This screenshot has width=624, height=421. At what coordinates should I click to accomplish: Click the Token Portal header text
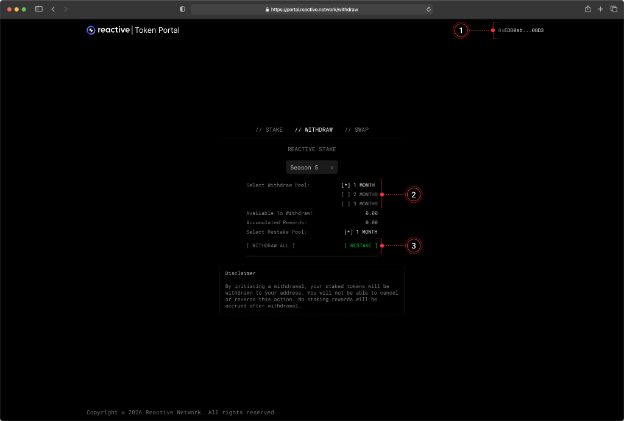[x=157, y=30]
